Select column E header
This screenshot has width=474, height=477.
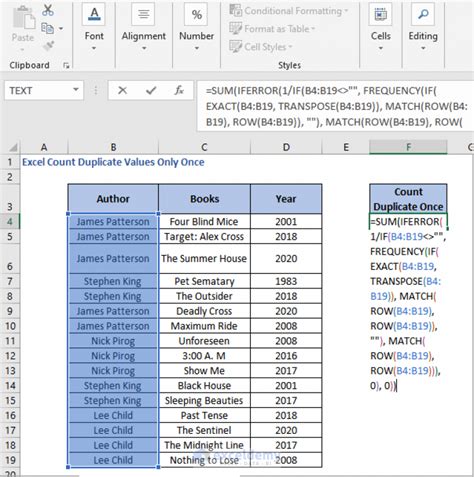tap(346, 147)
